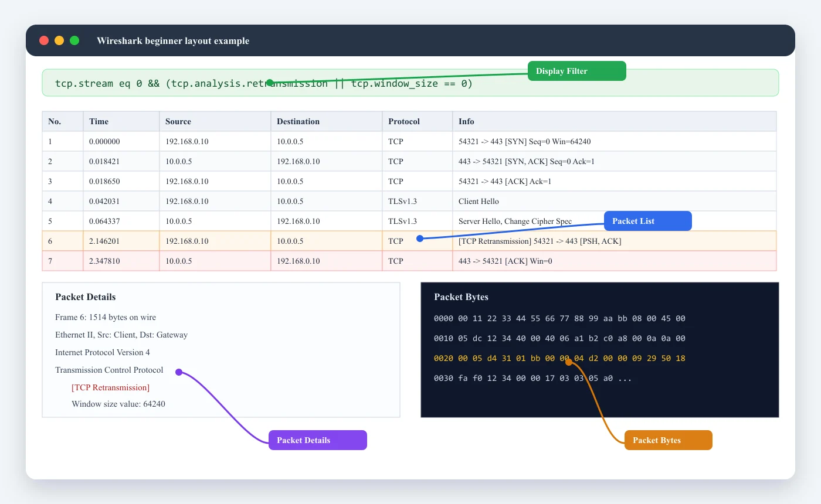Click packet number 6 in No. column
The image size is (821, 504).
(50, 241)
